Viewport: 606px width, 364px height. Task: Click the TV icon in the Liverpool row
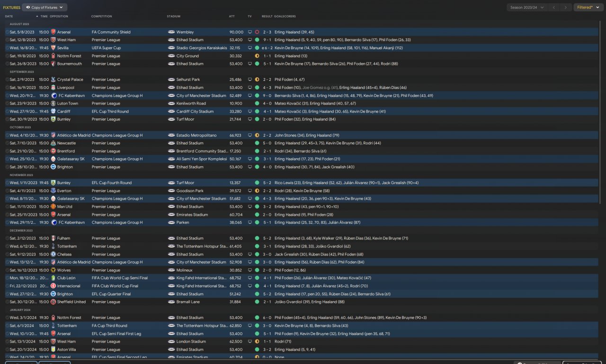[x=250, y=88]
